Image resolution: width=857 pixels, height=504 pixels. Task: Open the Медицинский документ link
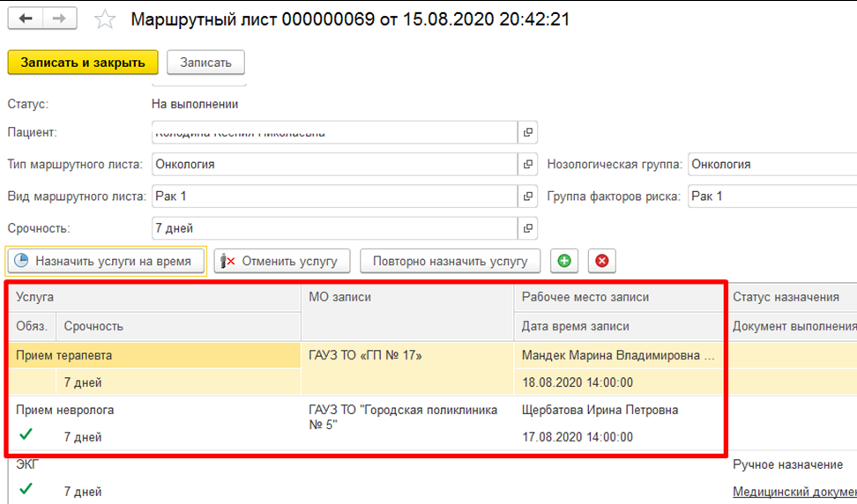coord(794,491)
